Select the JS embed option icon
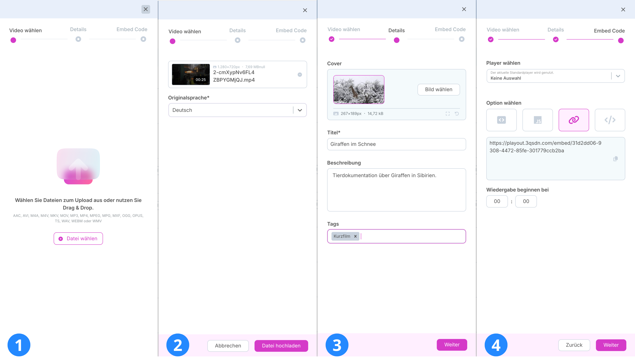Viewport: 635px width, 364px height. [x=538, y=120]
